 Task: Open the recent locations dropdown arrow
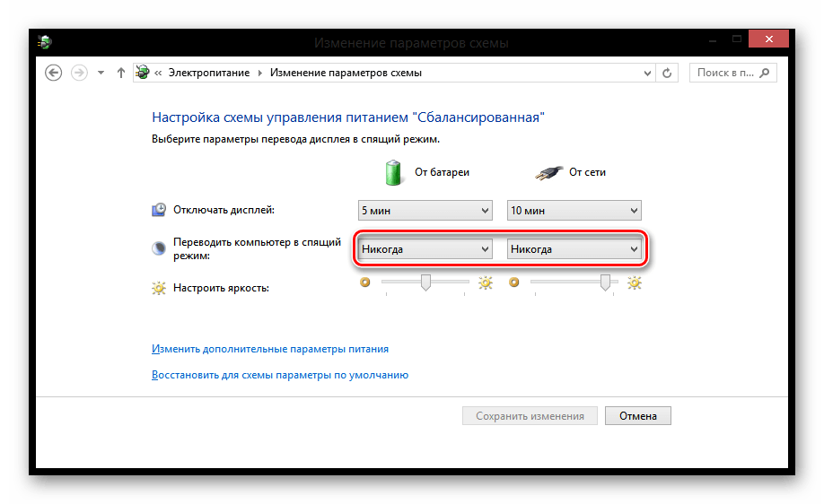101,73
